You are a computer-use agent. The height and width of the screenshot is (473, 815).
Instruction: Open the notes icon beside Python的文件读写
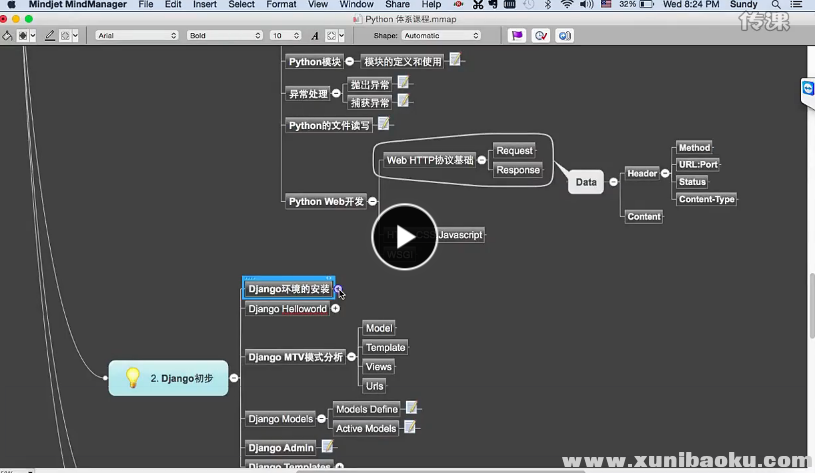pos(383,124)
